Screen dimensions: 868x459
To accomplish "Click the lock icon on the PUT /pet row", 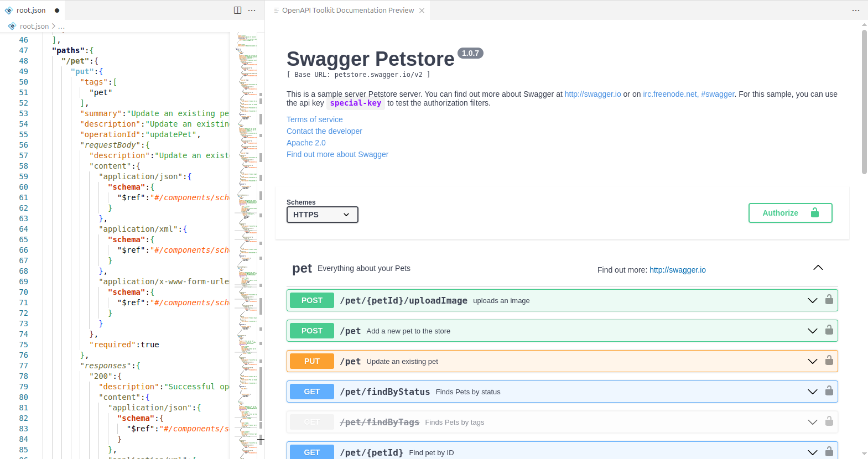I will click(829, 361).
